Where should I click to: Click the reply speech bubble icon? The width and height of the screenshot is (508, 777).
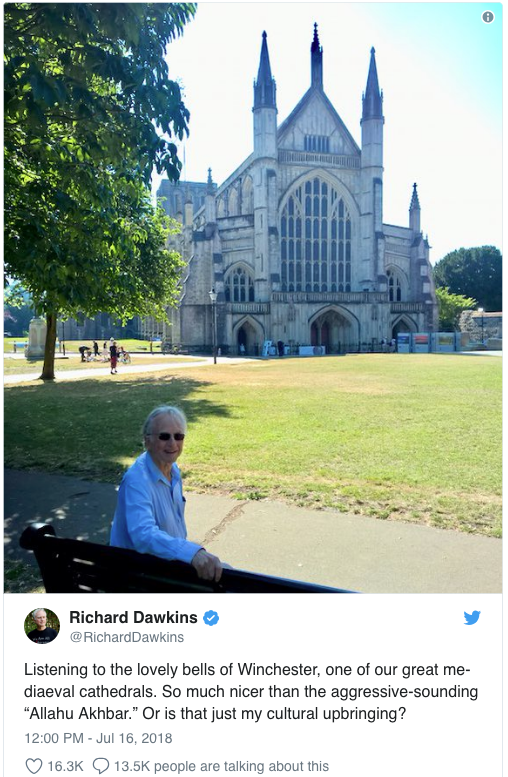pos(101,766)
